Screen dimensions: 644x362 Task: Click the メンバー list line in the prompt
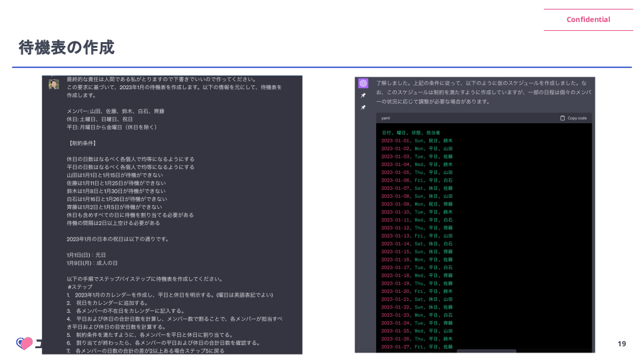[x=115, y=111]
